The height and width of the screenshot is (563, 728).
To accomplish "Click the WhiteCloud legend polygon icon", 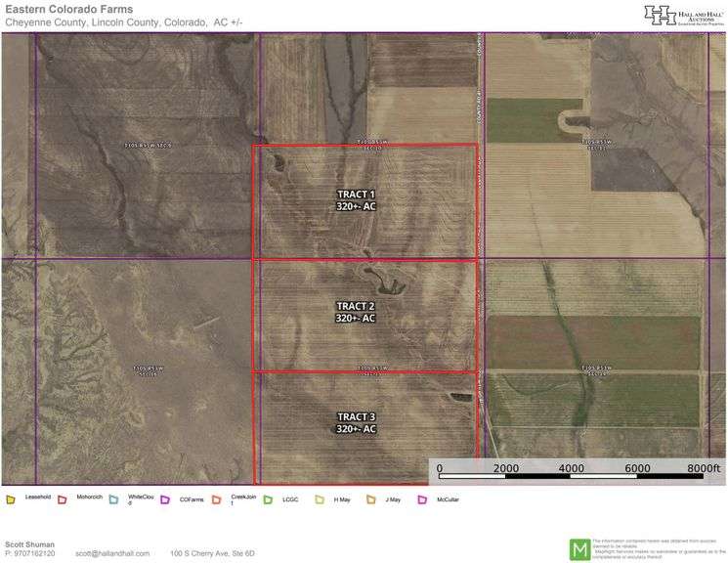I will pos(114,499).
